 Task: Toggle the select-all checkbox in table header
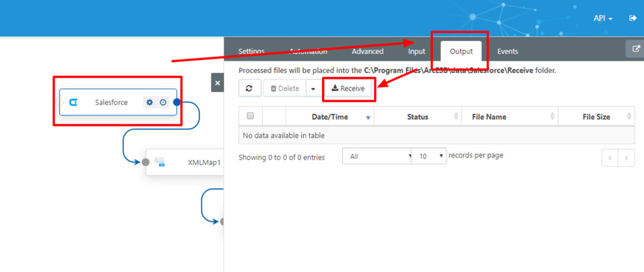click(250, 116)
